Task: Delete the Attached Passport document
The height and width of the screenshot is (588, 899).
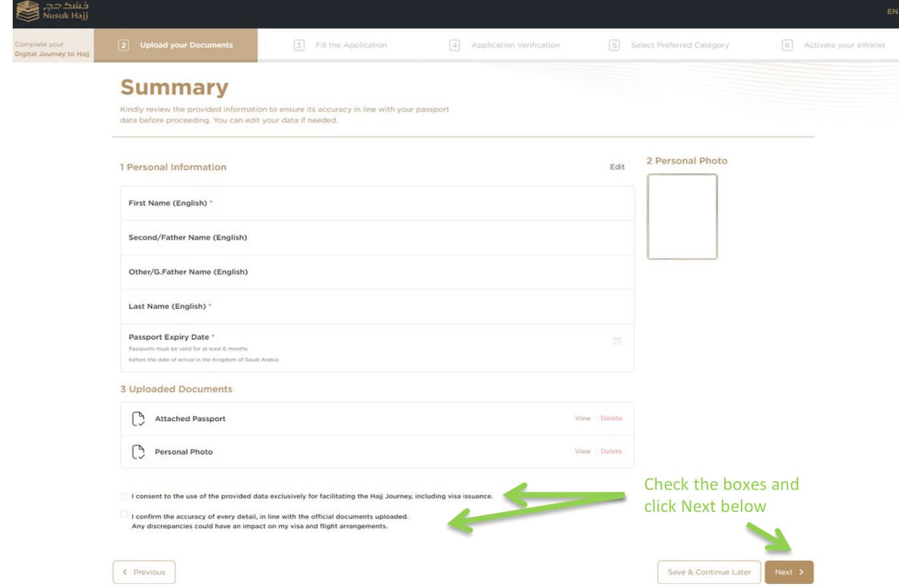Action: (611, 418)
